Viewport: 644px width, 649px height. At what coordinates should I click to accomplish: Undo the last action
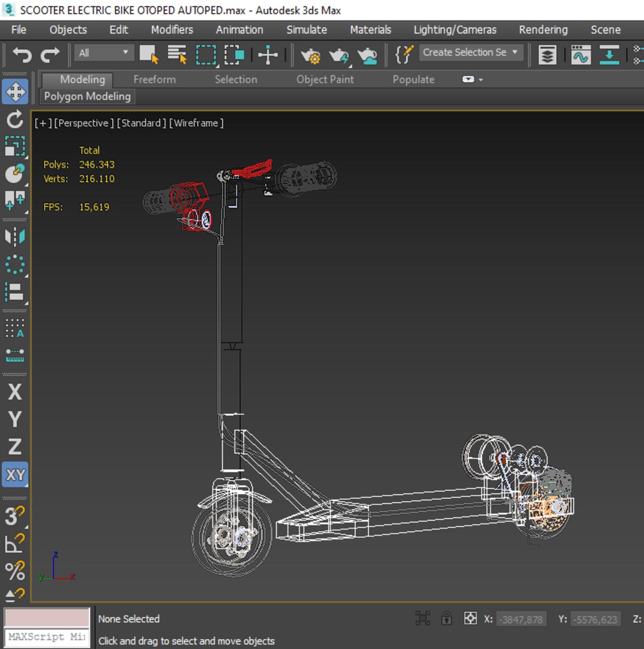pos(22,54)
